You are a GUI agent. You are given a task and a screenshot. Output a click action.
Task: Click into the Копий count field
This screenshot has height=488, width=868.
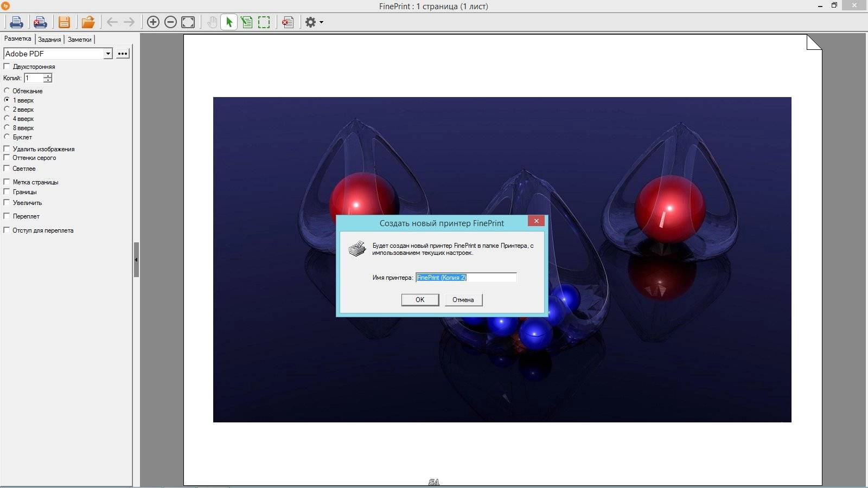coord(34,78)
